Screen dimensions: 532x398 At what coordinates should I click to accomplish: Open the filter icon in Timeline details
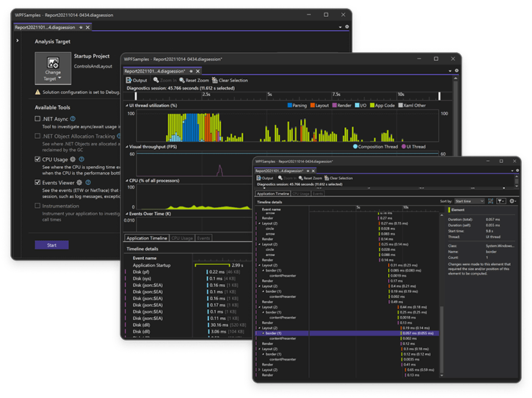pyautogui.click(x=500, y=200)
